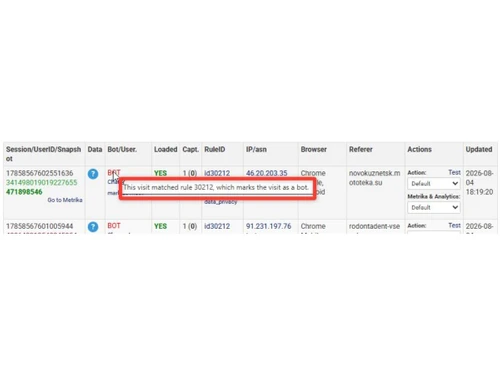Open rule id30212 in the first row
The width and height of the screenshot is (500, 375).
click(217, 173)
